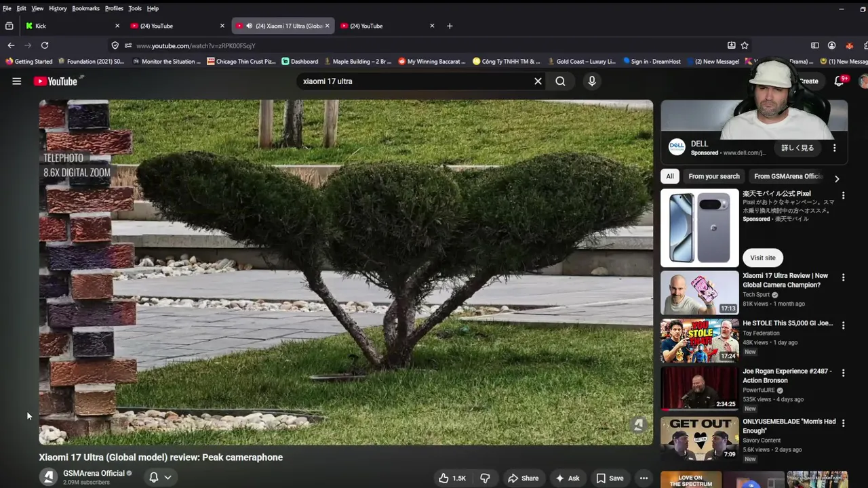Click the search magnifier button
Image resolution: width=868 pixels, height=488 pixels.
click(560, 81)
